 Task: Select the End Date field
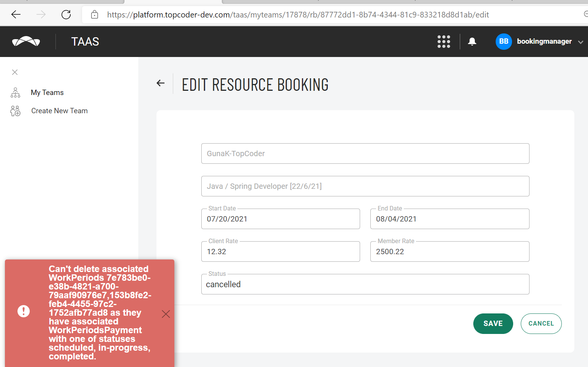pos(449,219)
